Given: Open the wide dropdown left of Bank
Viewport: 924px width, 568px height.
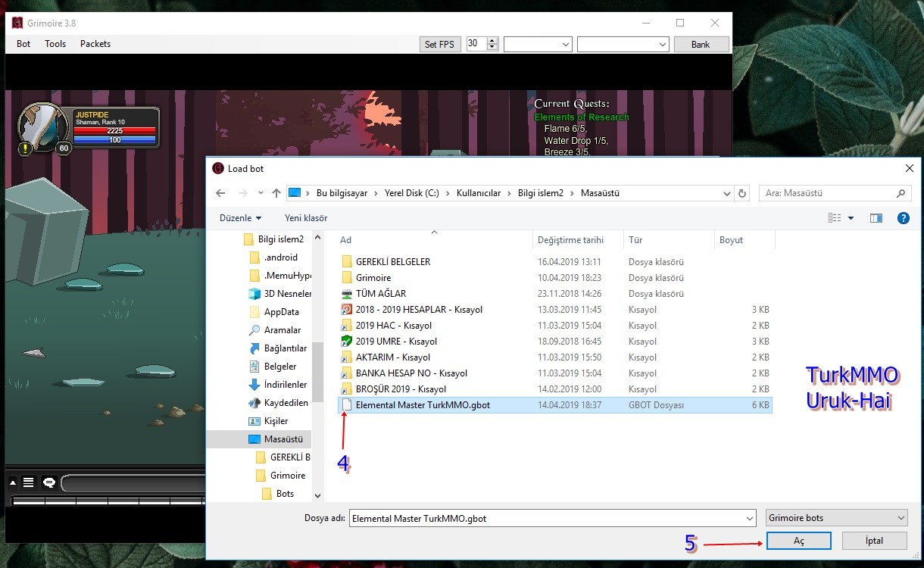Looking at the screenshot, I should pyautogui.click(x=623, y=45).
